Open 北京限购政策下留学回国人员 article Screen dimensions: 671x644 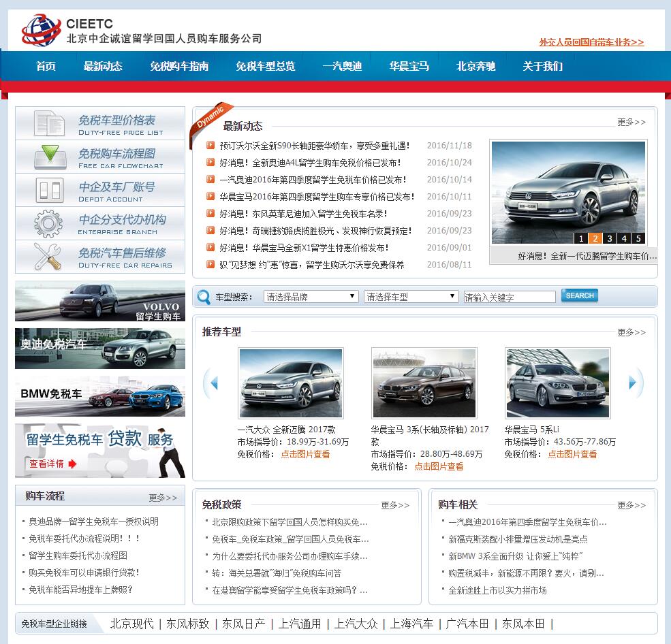(290, 523)
